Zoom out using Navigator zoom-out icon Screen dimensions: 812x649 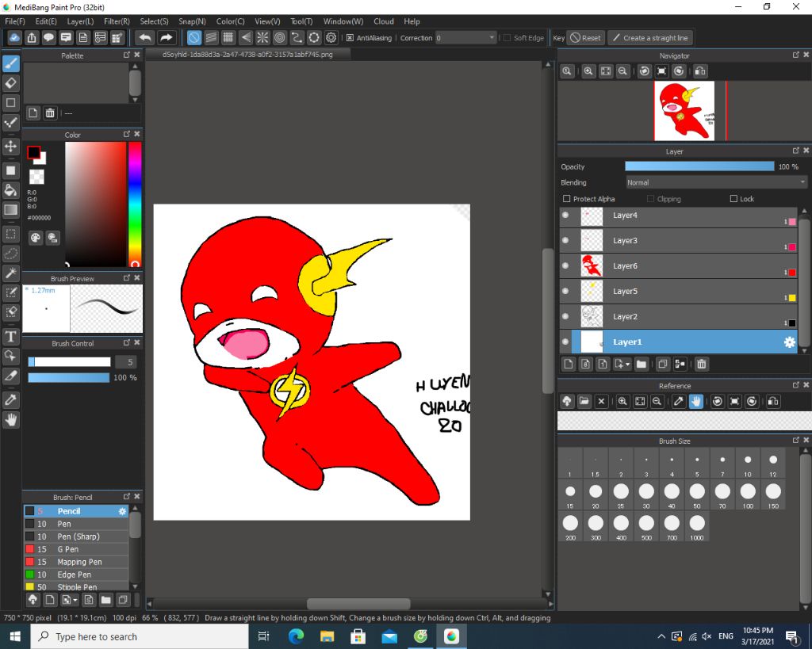[623, 71]
